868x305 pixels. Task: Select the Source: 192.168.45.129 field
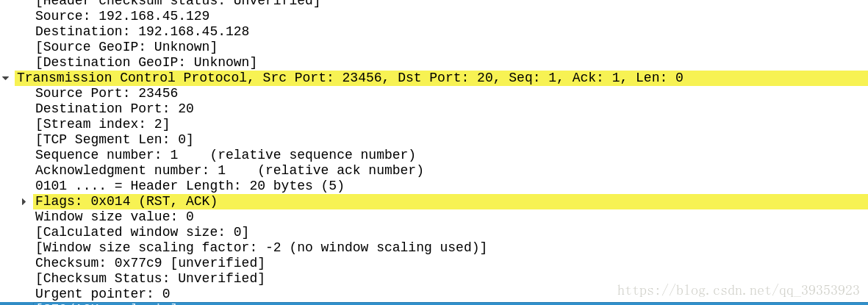tap(122, 16)
